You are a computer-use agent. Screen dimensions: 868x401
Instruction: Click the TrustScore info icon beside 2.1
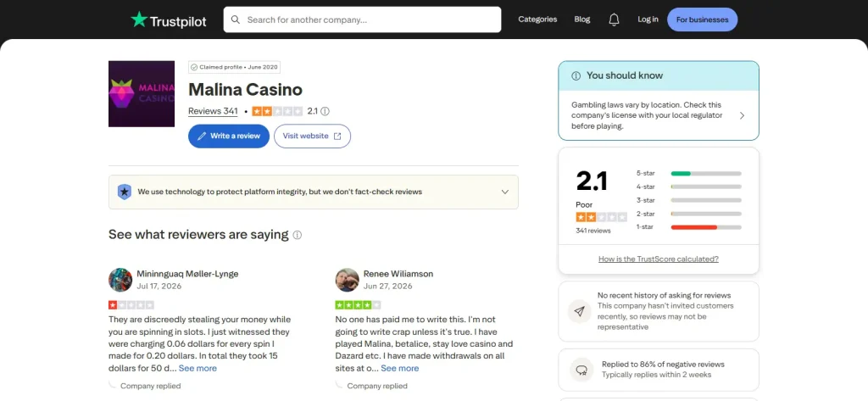325,111
